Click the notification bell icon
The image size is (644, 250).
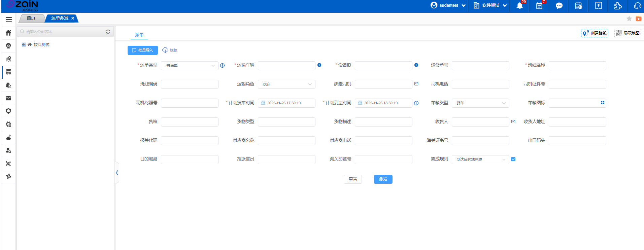[519, 6]
